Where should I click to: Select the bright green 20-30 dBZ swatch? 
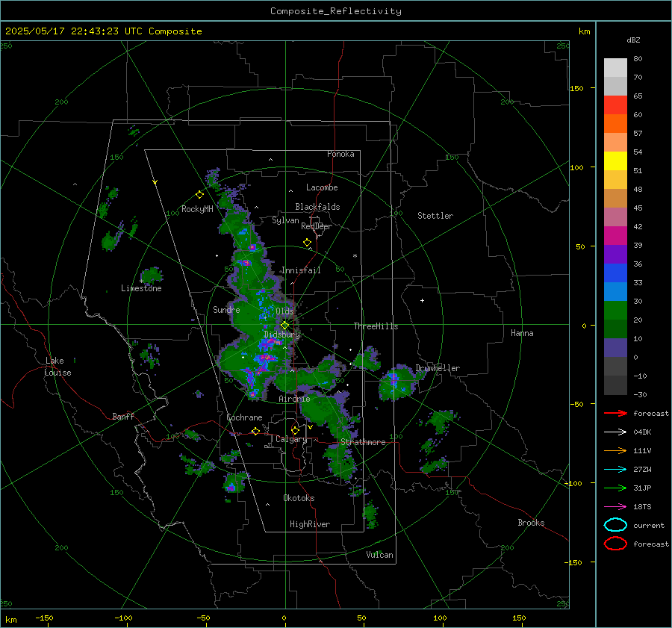(x=615, y=310)
